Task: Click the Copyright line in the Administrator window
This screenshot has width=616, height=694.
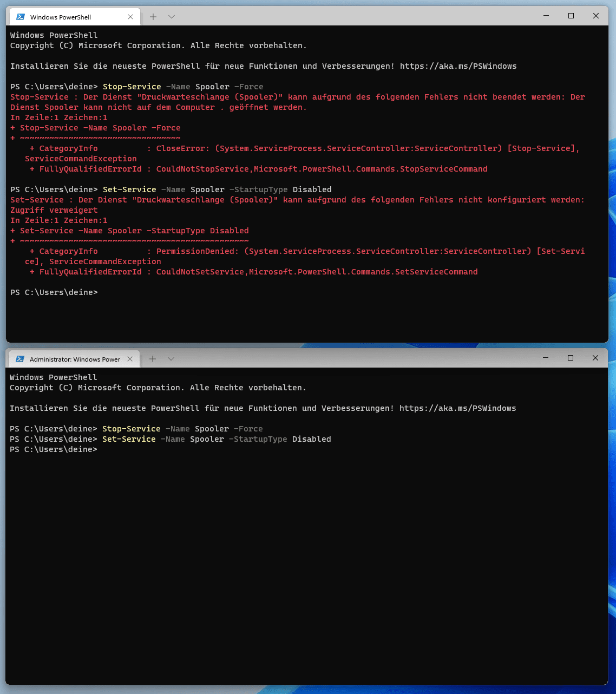Action: 158,388
